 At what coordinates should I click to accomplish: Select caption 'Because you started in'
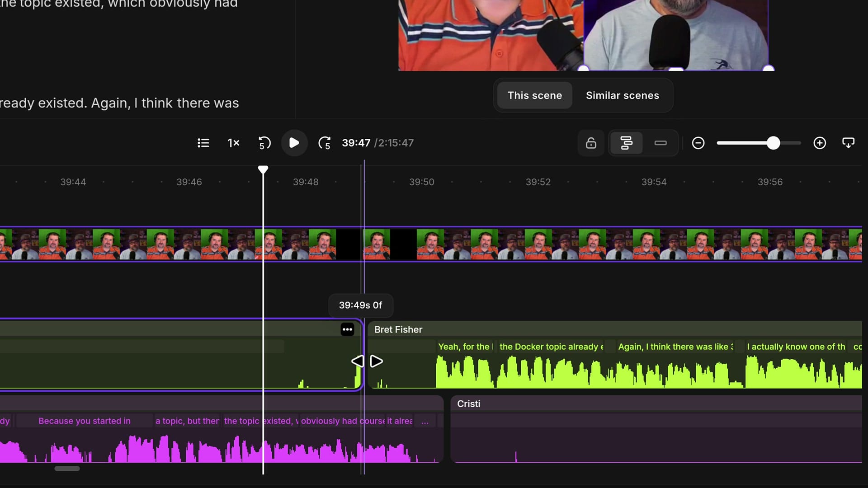coord(85,421)
